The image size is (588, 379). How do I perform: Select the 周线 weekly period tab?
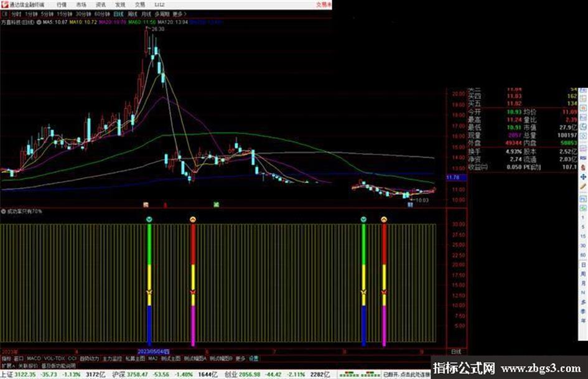point(133,14)
